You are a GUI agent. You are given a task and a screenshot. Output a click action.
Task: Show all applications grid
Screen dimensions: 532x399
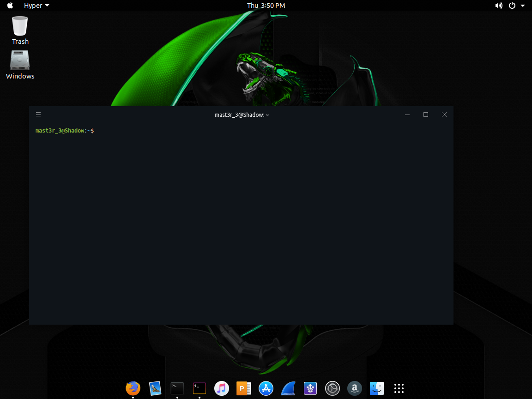[x=399, y=388]
